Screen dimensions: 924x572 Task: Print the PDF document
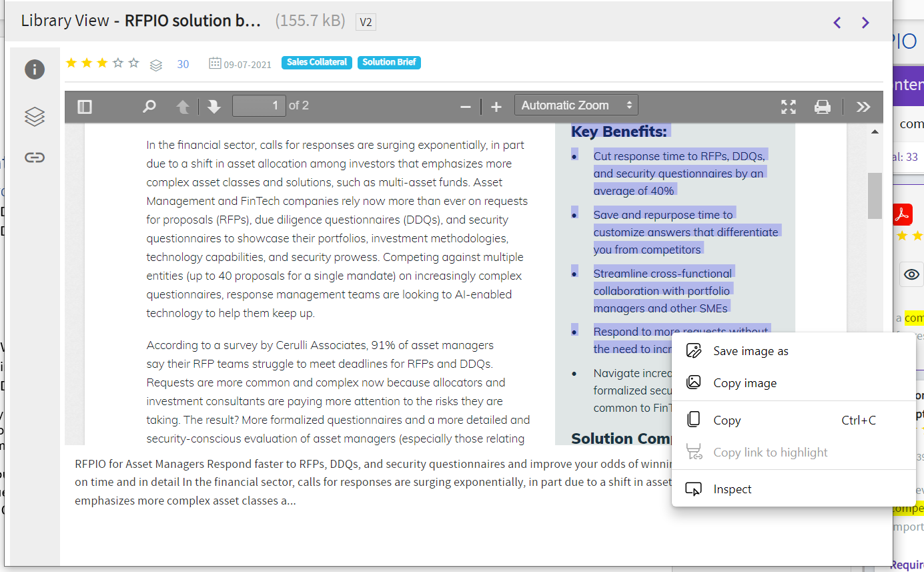point(823,107)
